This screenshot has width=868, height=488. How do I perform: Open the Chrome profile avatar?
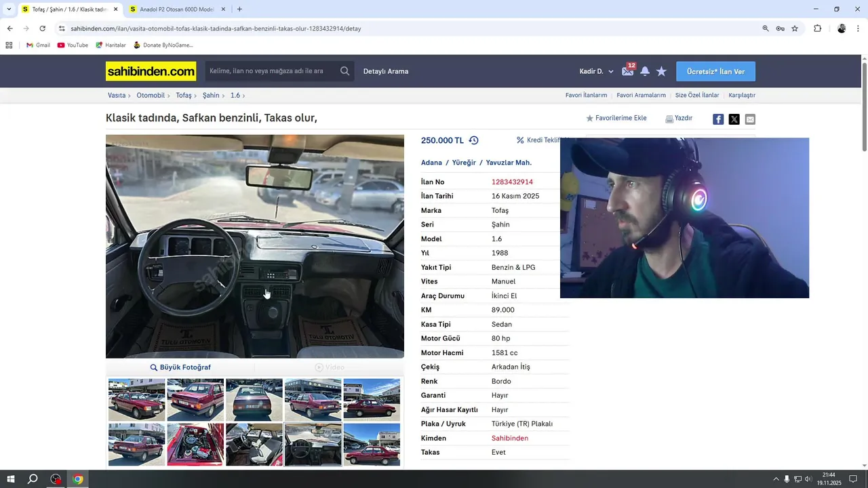coord(842,28)
